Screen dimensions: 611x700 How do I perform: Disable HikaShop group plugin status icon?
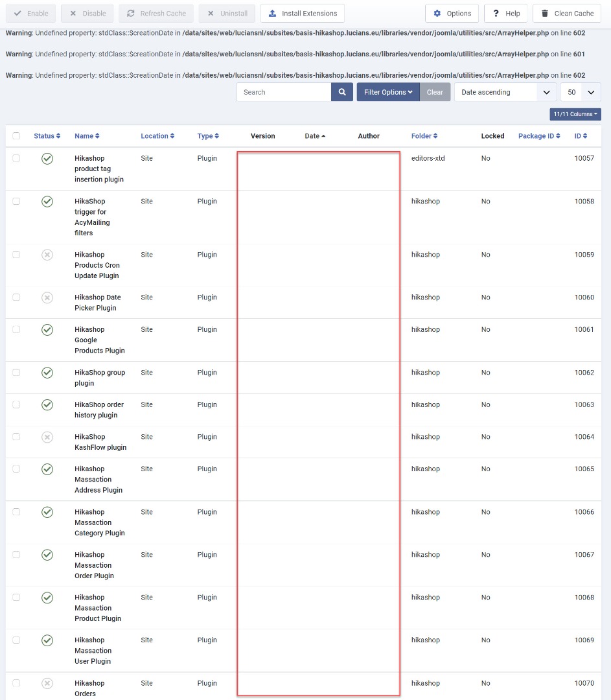(x=47, y=373)
